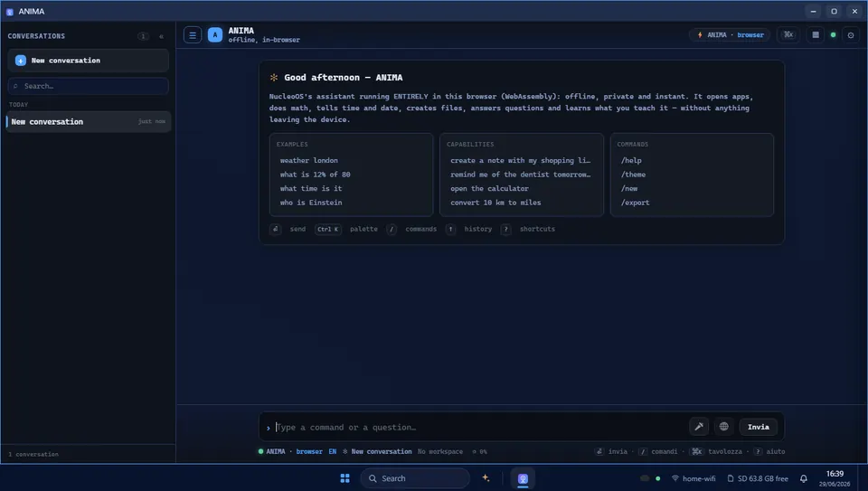Run the example 'weather london'

click(x=309, y=161)
